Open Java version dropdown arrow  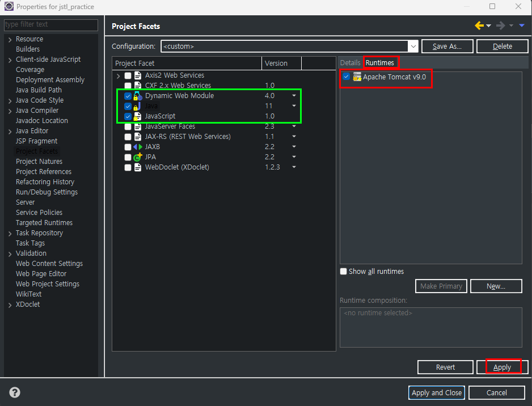pos(294,106)
